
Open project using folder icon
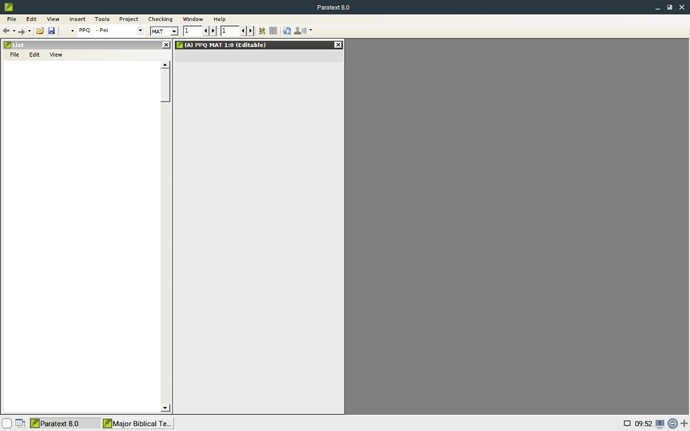[x=40, y=31]
